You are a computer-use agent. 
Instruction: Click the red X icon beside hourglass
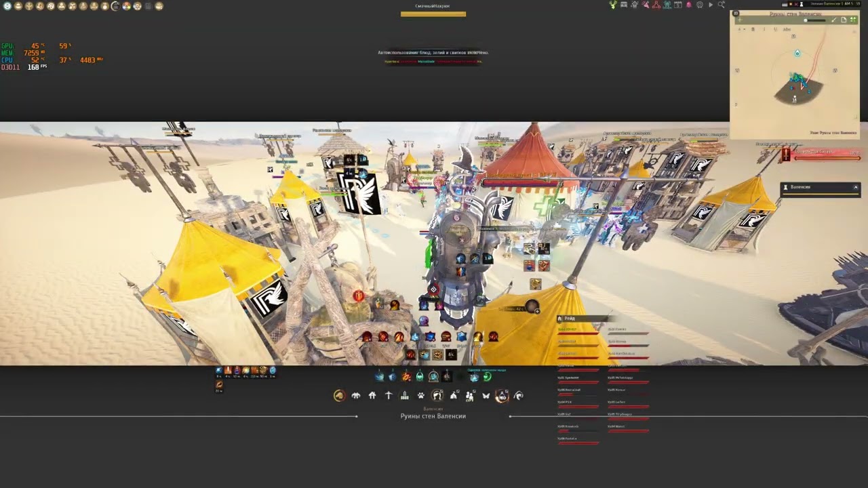point(795,4)
